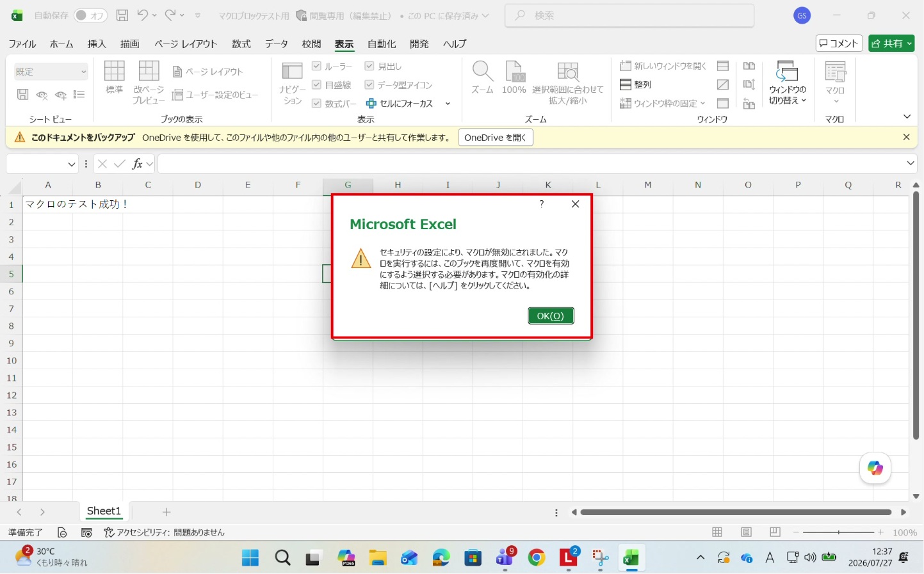The height and width of the screenshot is (574, 924).
Task: Expand the formula bar with its chevron
Action: pos(911,164)
